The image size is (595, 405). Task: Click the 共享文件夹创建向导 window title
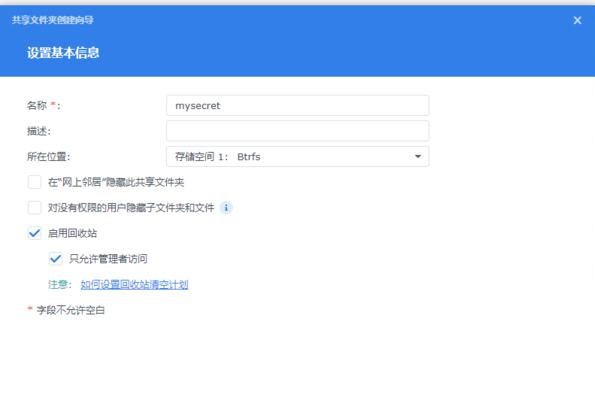52,20
